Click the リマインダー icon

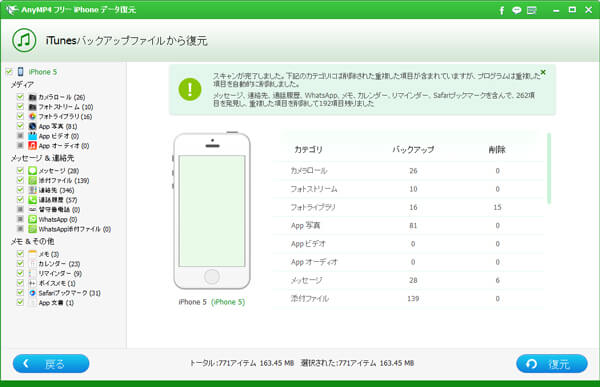pyautogui.click(x=33, y=274)
